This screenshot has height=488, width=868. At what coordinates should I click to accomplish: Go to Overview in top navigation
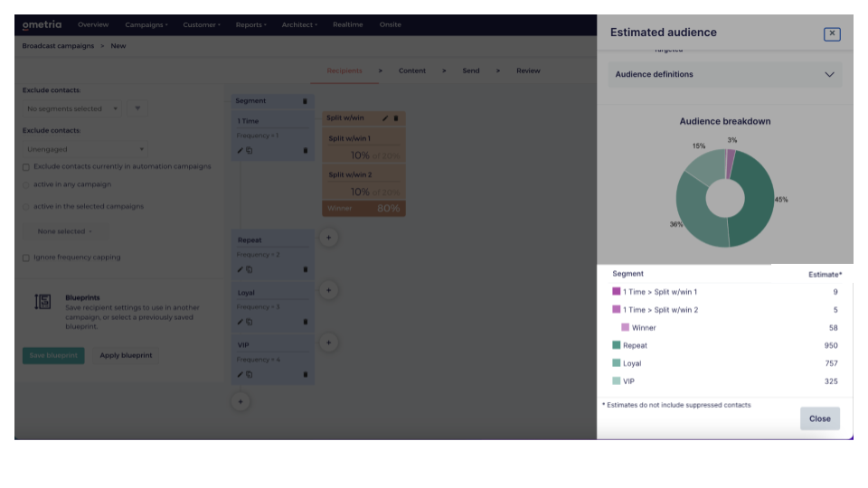point(93,25)
